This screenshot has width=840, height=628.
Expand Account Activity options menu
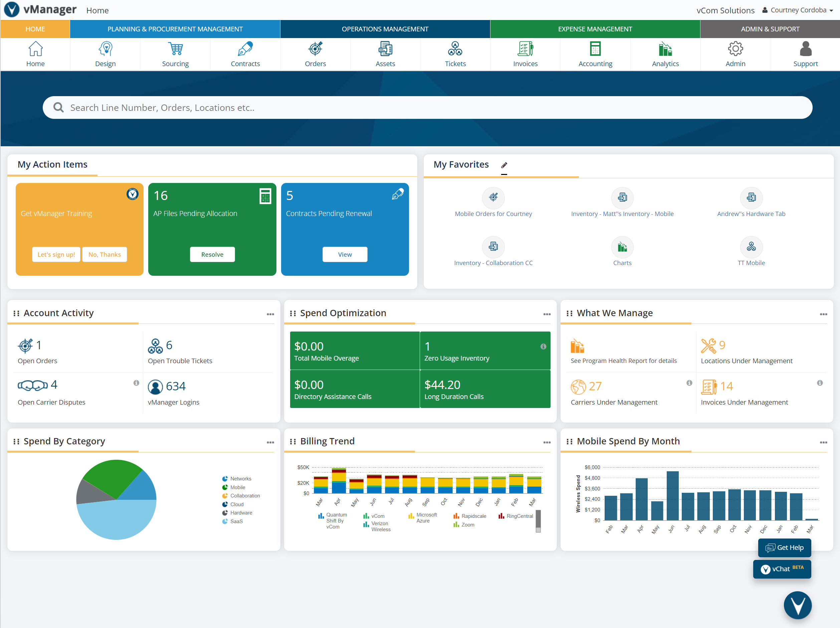point(270,312)
